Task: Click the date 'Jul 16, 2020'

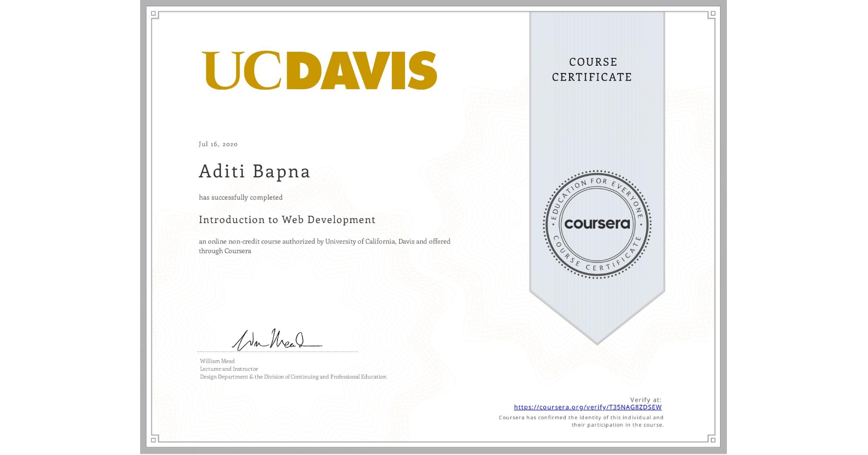Action: (x=218, y=144)
